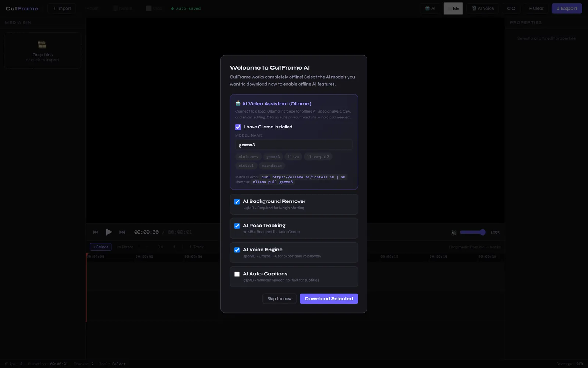This screenshot has height=368, width=588.
Task: Click the 100% volume readout
Action: click(x=495, y=233)
